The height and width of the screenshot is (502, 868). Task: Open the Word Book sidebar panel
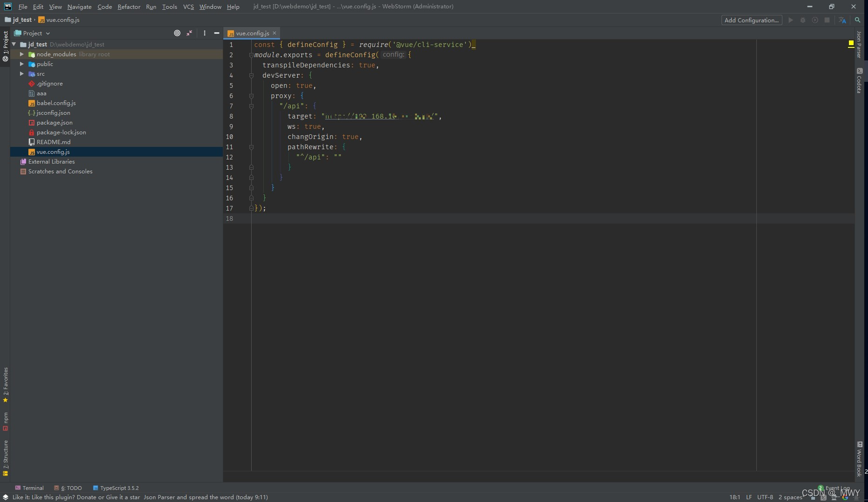859,460
